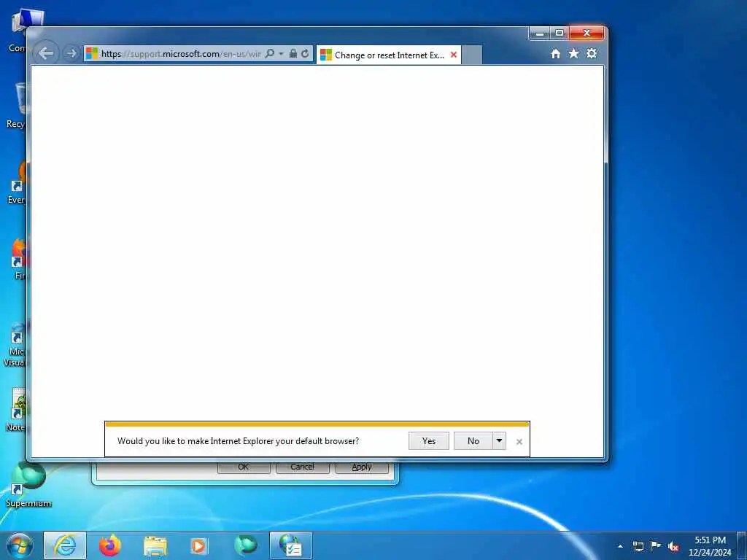Image resolution: width=747 pixels, height=560 pixels.
Task: Click OK in the dialog behind browser
Action: tap(244, 467)
